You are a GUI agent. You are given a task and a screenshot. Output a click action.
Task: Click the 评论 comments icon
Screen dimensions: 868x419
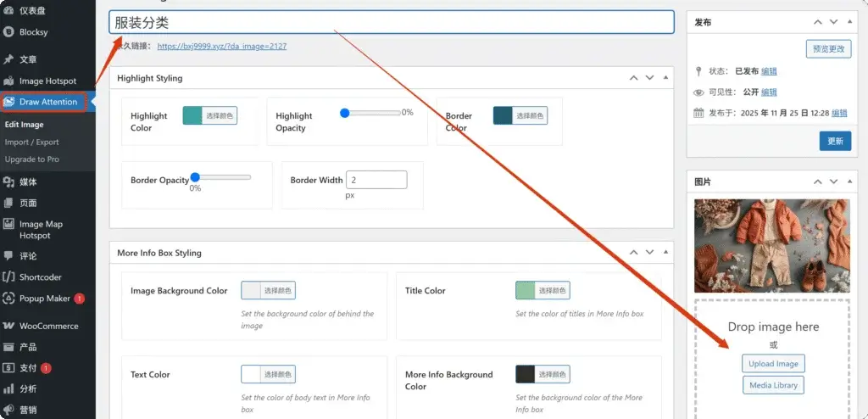pos(8,255)
